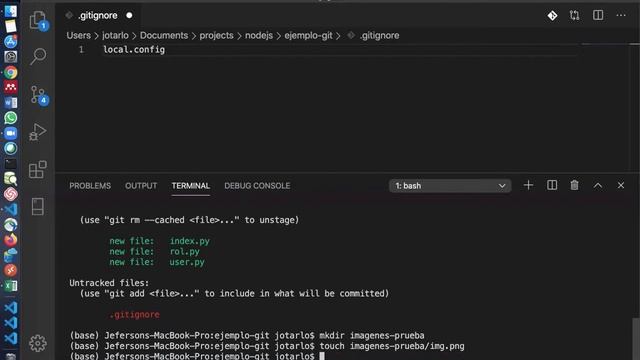The width and height of the screenshot is (640, 360).
Task: Click the 'Untracked files:' terminal line
Action: pos(109,283)
